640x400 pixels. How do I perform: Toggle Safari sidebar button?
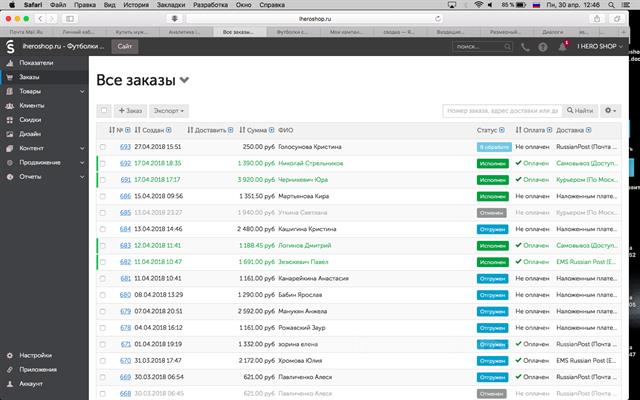pyautogui.click(x=70, y=19)
